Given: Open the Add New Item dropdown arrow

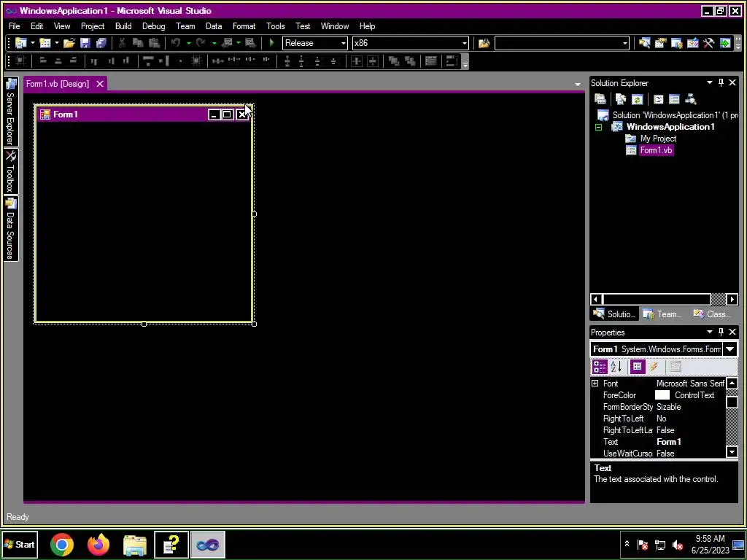Looking at the screenshot, I should (57, 43).
